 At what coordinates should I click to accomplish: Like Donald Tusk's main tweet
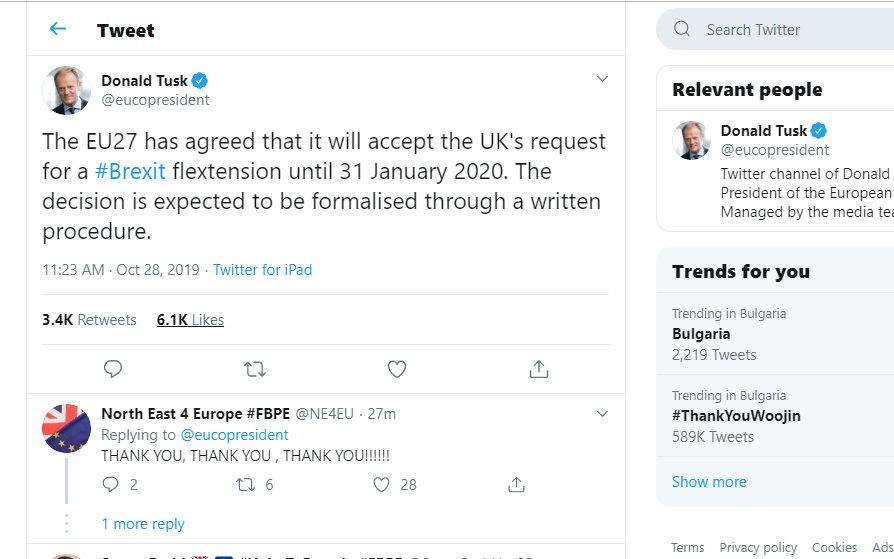coord(397,369)
